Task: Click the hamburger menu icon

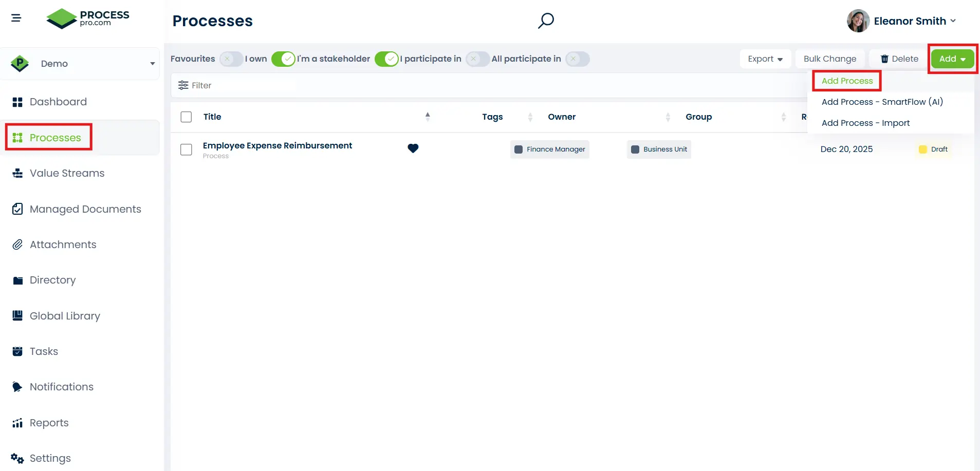Action: coord(16,18)
